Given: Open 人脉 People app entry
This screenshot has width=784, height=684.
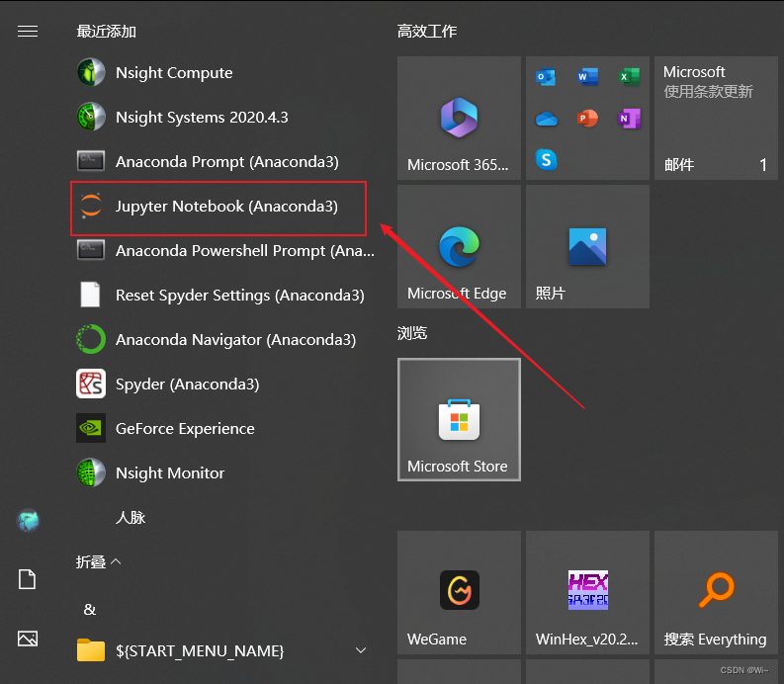Looking at the screenshot, I should (131, 518).
